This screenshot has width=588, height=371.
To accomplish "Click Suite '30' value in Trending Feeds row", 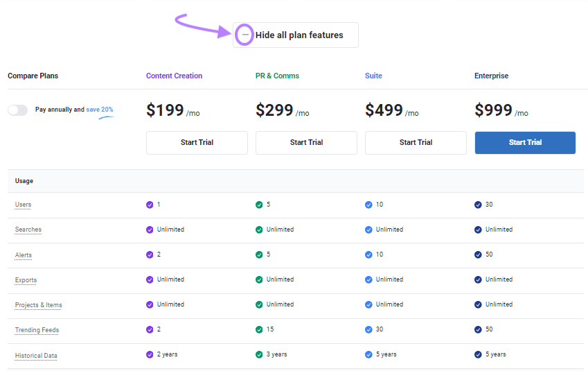I will (x=380, y=329).
